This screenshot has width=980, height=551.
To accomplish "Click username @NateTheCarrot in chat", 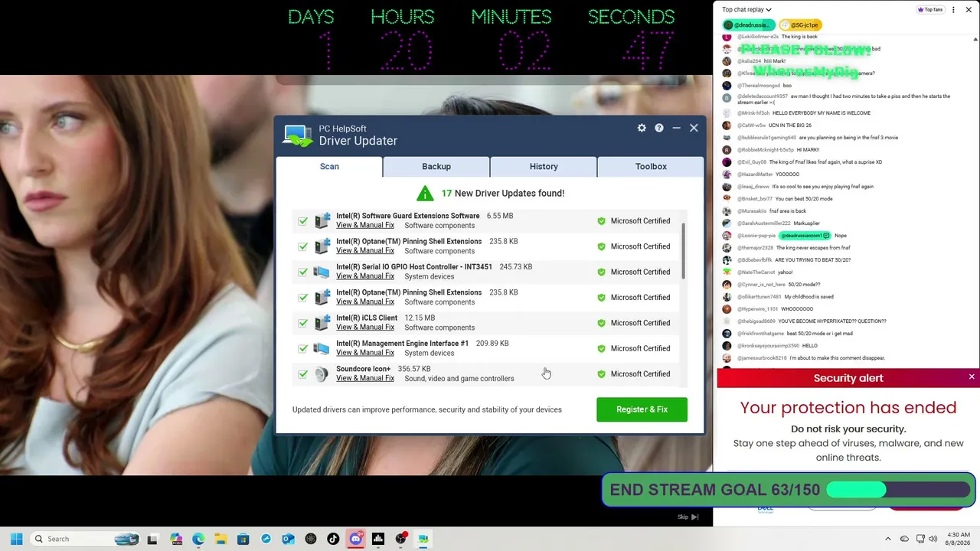I will (756, 272).
